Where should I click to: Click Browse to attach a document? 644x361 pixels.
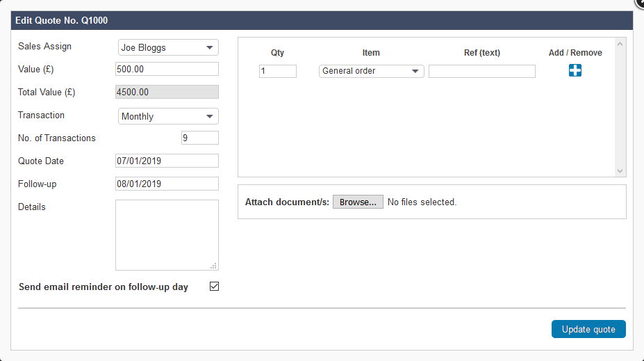[x=358, y=202]
